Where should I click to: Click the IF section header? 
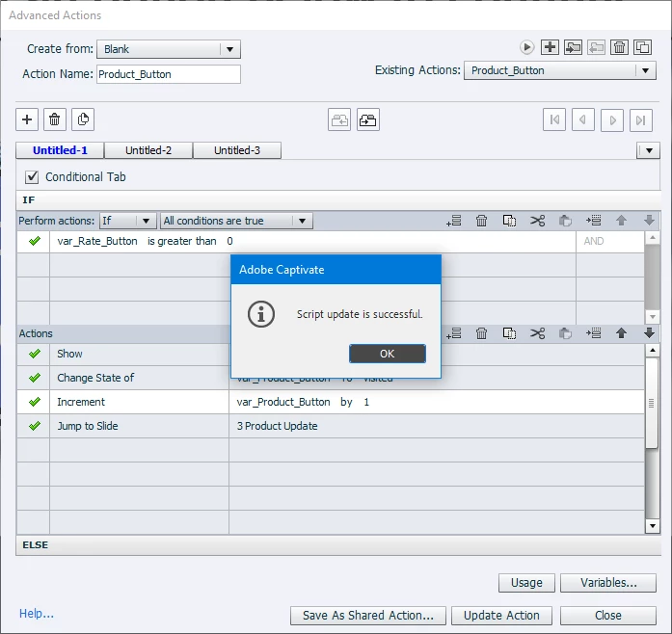coord(338,200)
